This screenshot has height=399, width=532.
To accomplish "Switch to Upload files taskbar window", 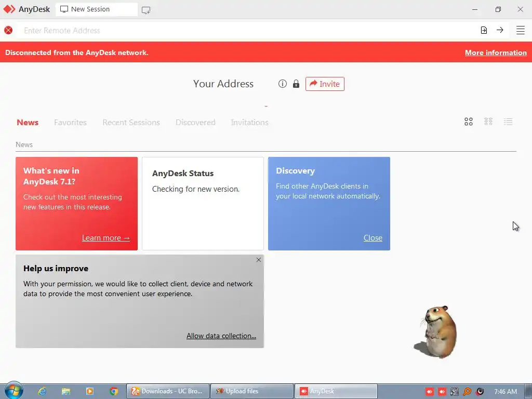I will point(252,391).
